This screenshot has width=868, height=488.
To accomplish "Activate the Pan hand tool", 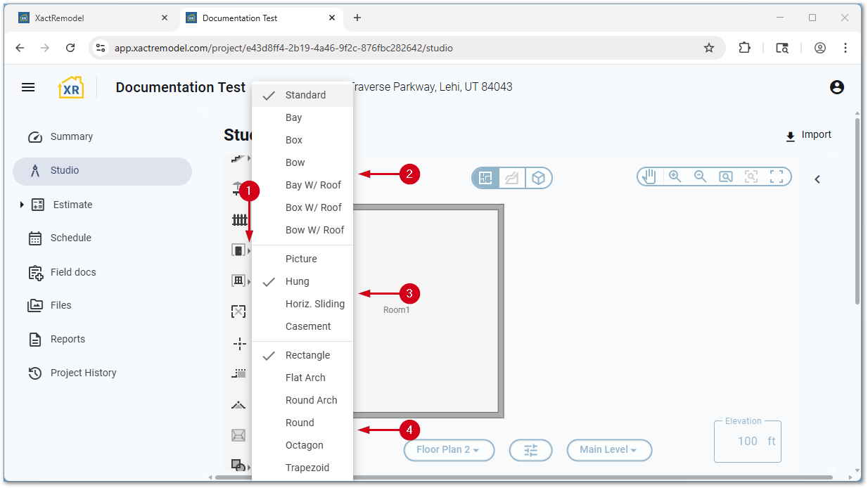I will 649,176.
